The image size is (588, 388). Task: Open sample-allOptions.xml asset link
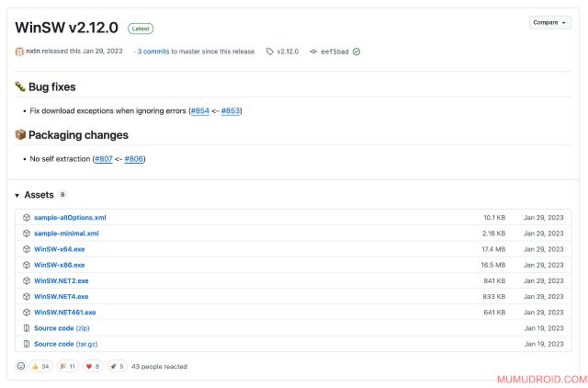point(70,218)
